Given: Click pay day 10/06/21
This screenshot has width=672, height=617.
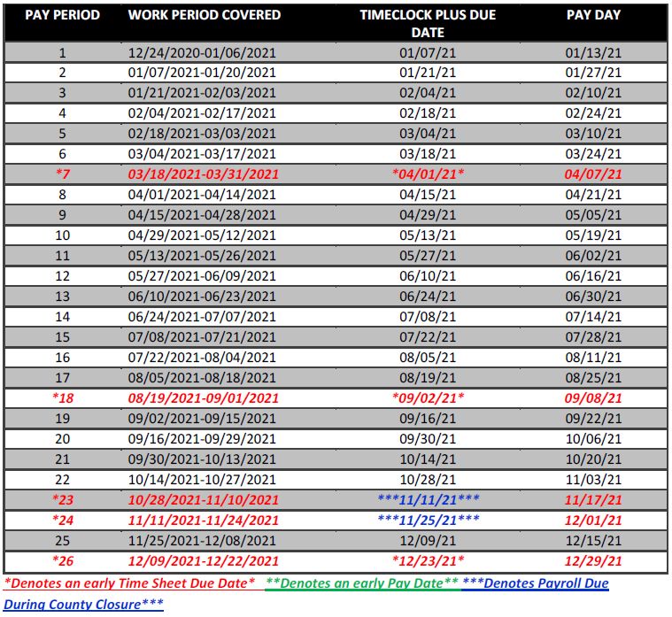Looking at the screenshot, I should click(x=593, y=439).
